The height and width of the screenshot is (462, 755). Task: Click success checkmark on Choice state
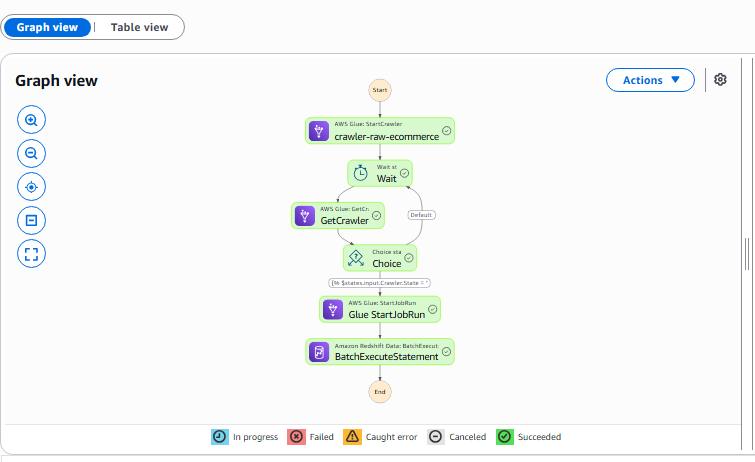(x=409, y=258)
